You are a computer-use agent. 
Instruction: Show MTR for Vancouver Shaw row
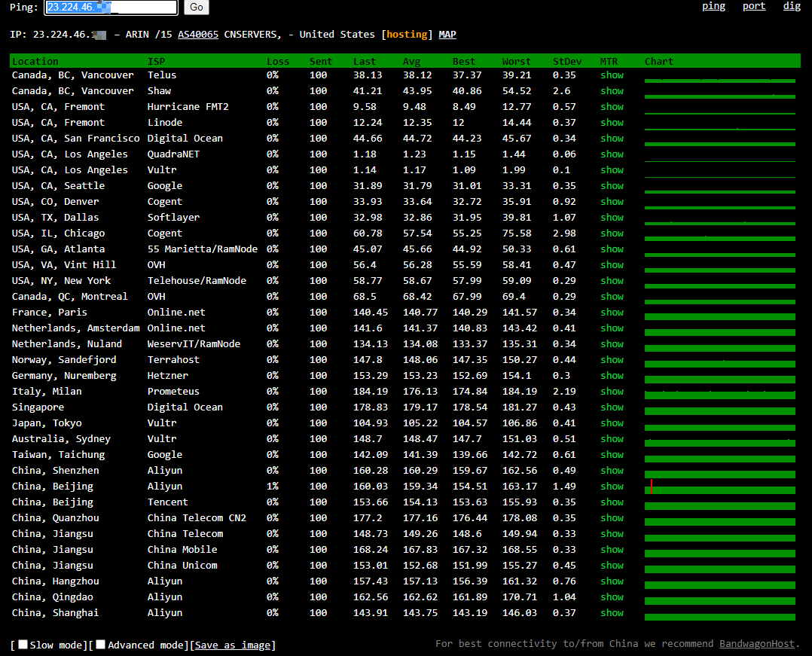(x=612, y=90)
